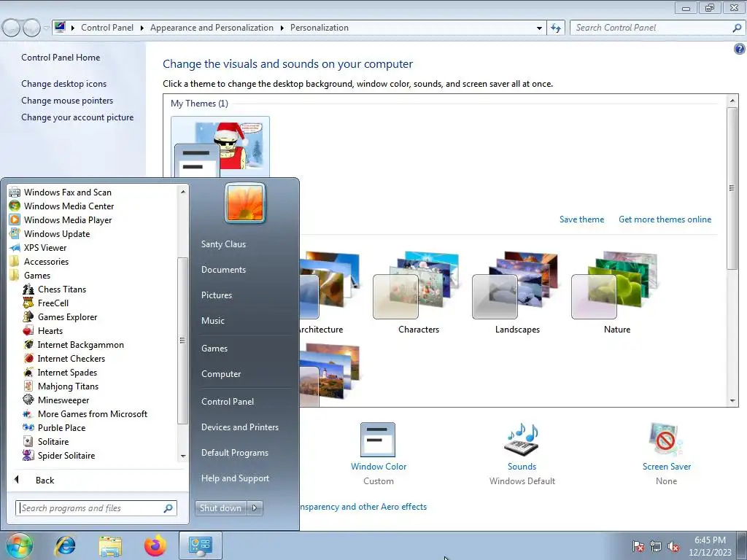747x560 pixels.
Task: Open Internet Explorer from taskbar
Action: tap(65, 545)
